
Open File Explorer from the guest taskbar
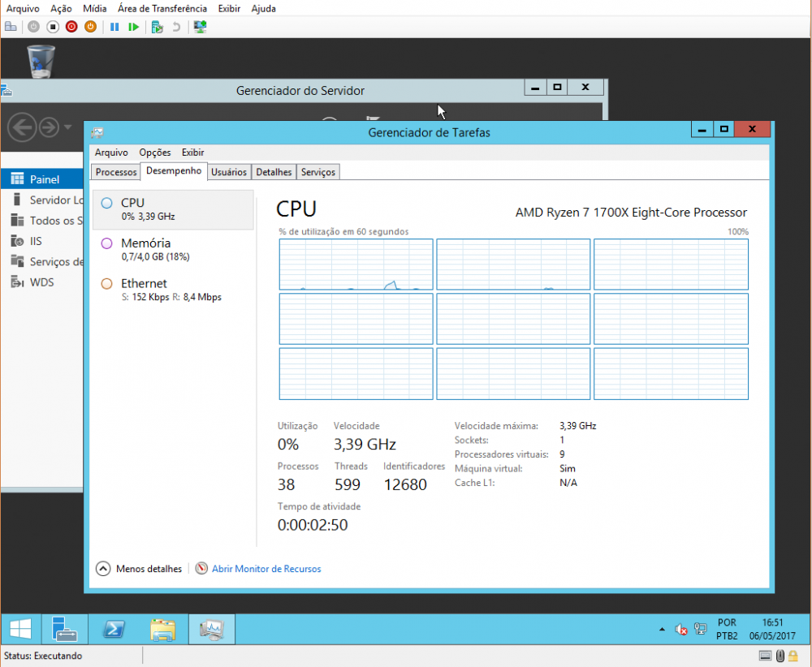[162, 629]
